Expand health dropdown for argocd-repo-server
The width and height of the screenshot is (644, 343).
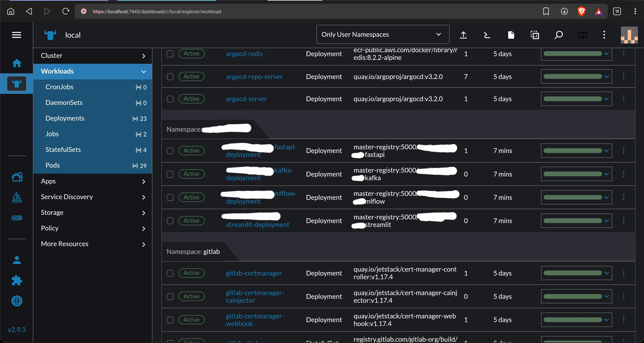tap(607, 76)
